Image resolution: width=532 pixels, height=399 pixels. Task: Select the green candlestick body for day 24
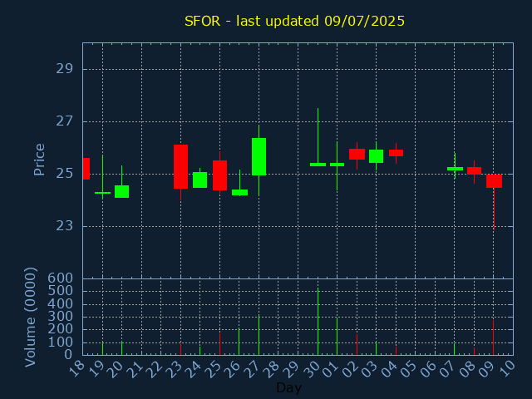point(199,180)
